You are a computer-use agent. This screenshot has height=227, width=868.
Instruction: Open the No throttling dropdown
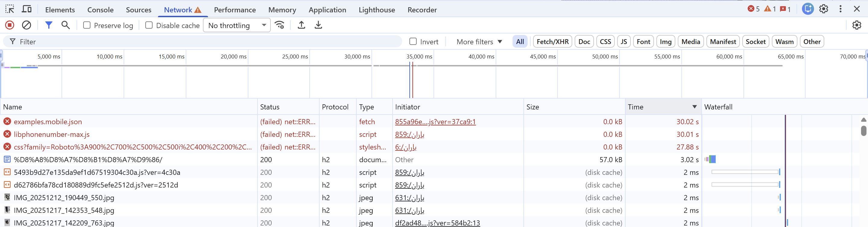pyautogui.click(x=237, y=25)
